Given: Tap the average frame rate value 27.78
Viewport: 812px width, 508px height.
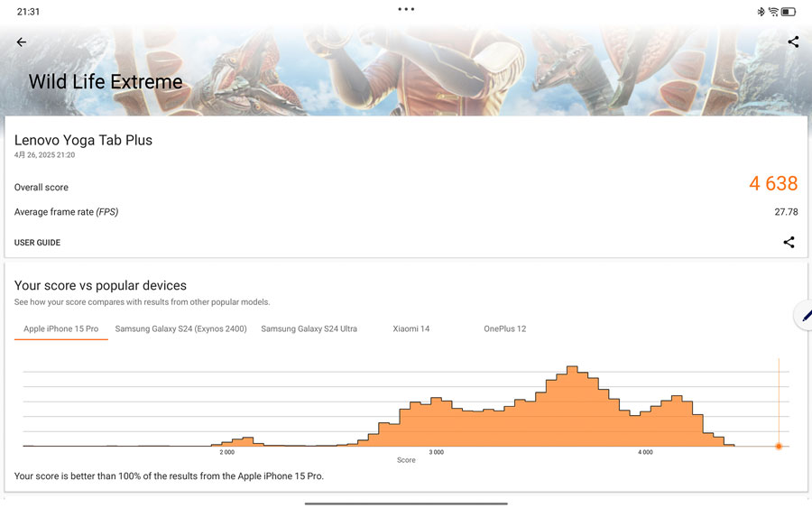Looking at the screenshot, I should click(786, 212).
